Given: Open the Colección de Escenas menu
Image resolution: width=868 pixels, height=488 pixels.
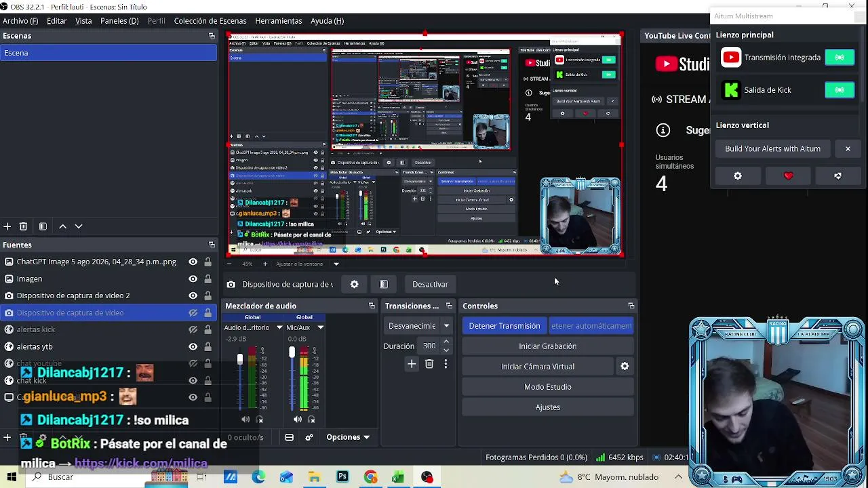Looking at the screenshot, I should pos(210,21).
